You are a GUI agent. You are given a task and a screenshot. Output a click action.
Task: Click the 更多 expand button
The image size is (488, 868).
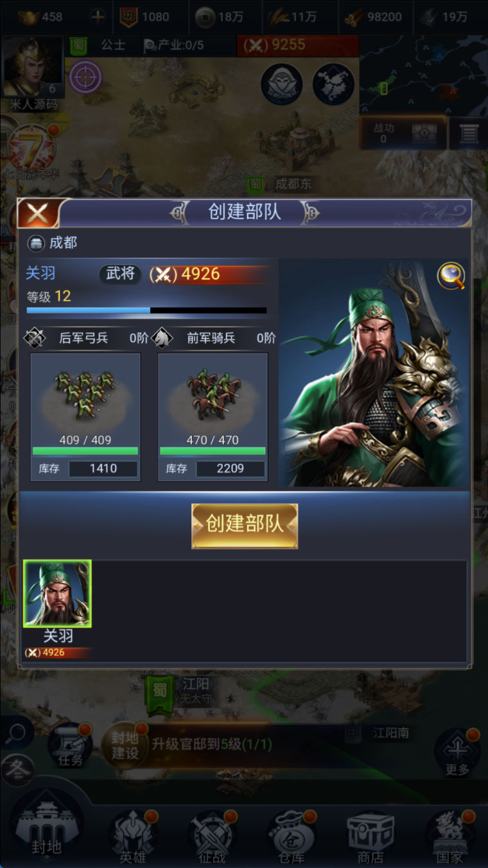coord(457,752)
